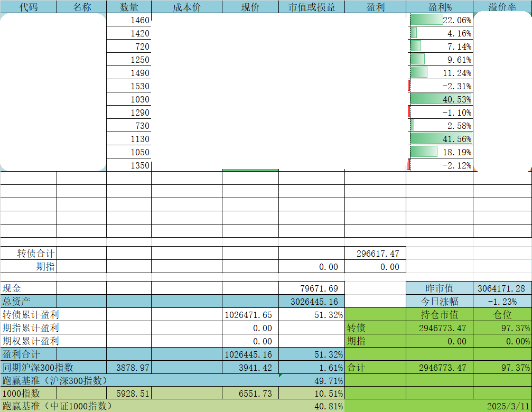This screenshot has height=412, width=532.
Task: Select the 1026445.16 profit total cell
Action: [250, 354]
